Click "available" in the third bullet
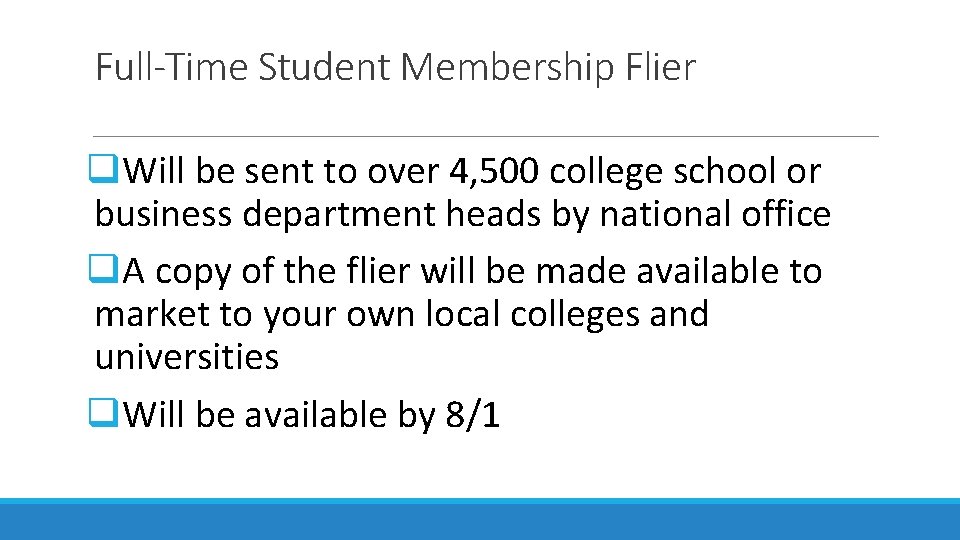 pyautogui.click(x=316, y=414)
